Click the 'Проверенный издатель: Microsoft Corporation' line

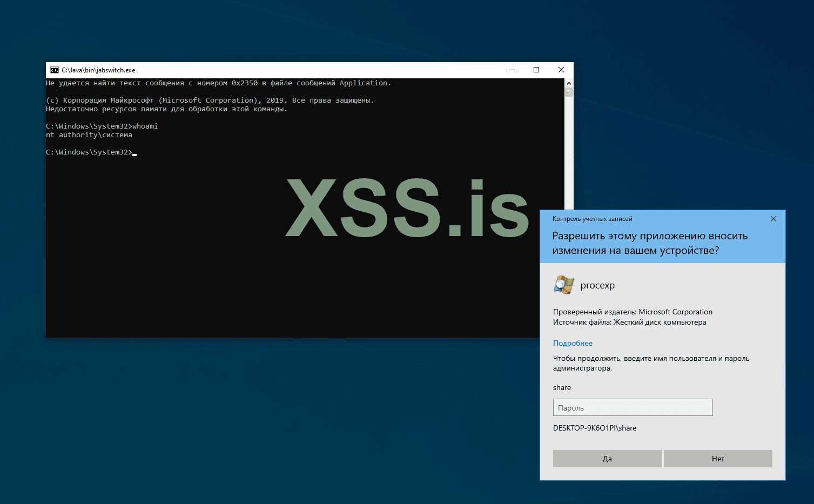tap(633, 312)
